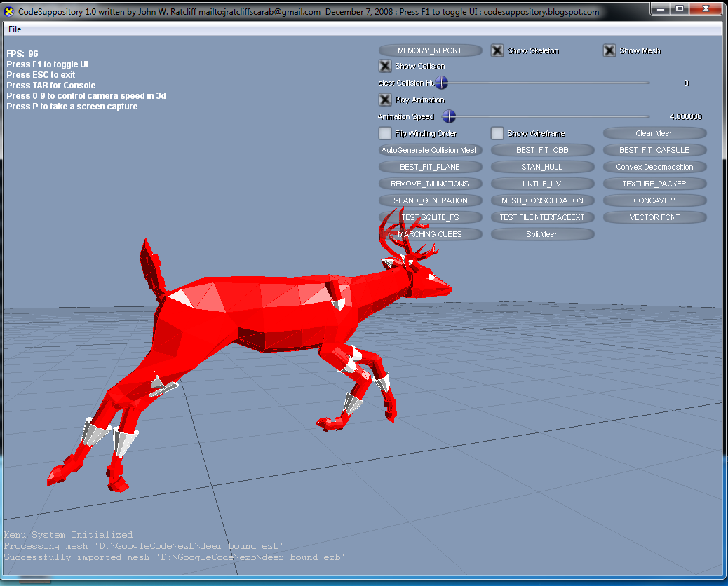Click the 'Menu System Initialized' log line

68,535
